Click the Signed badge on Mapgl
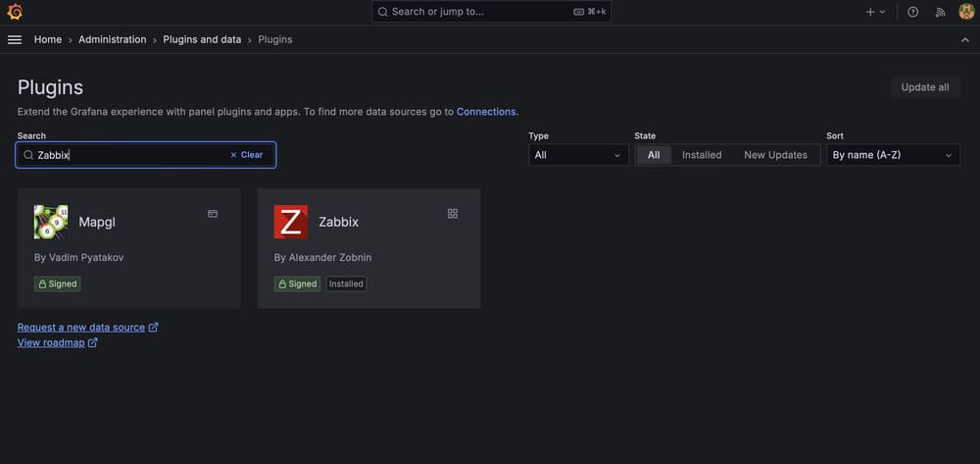The height and width of the screenshot is (464, 980). (58, 284)
